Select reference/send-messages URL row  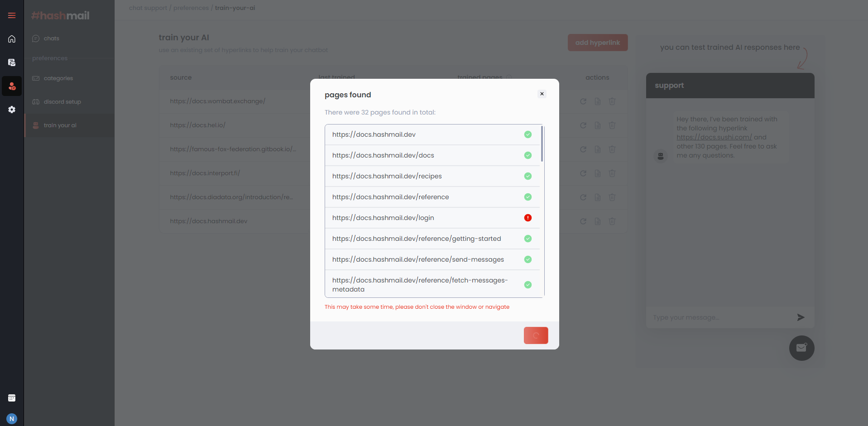[x=432, y=259]
